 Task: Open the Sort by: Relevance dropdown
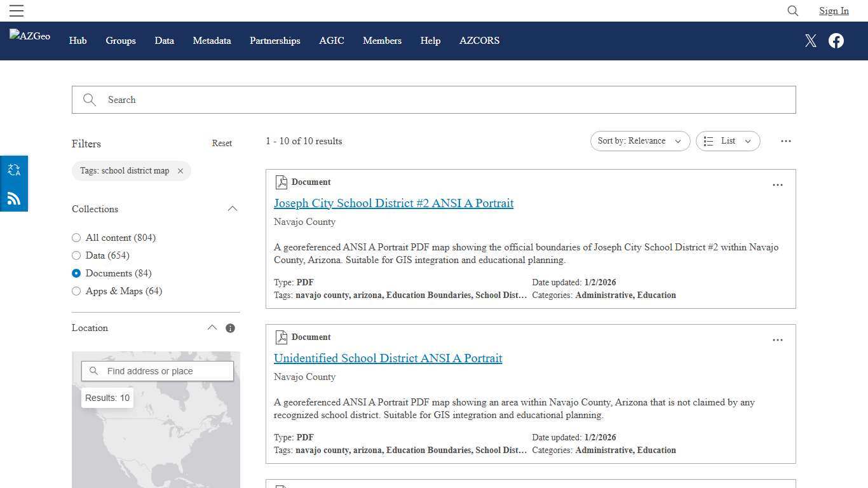tap(639, 141)
